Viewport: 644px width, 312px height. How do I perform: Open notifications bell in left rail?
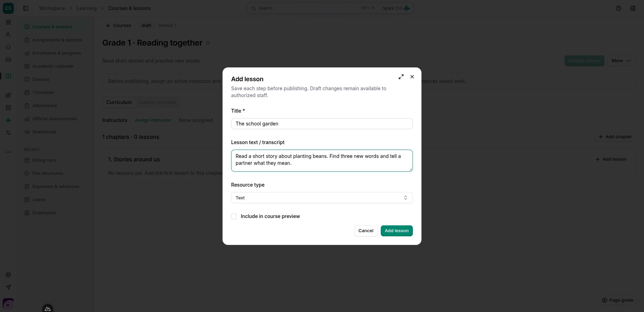(x=8, y=47)
